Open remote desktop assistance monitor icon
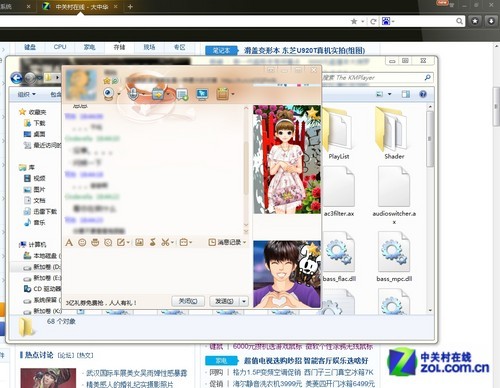The height and width of the screenshot is (388, 500). 202,94
